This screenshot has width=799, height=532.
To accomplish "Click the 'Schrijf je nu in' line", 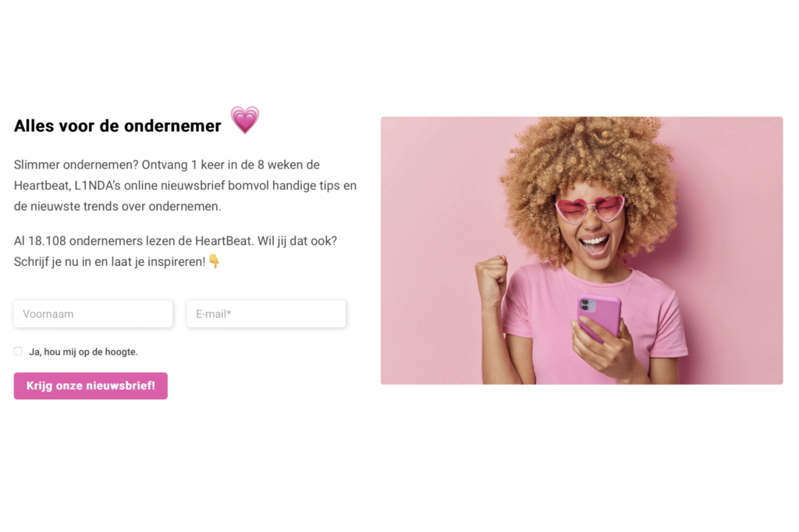I will click(109, 262).
